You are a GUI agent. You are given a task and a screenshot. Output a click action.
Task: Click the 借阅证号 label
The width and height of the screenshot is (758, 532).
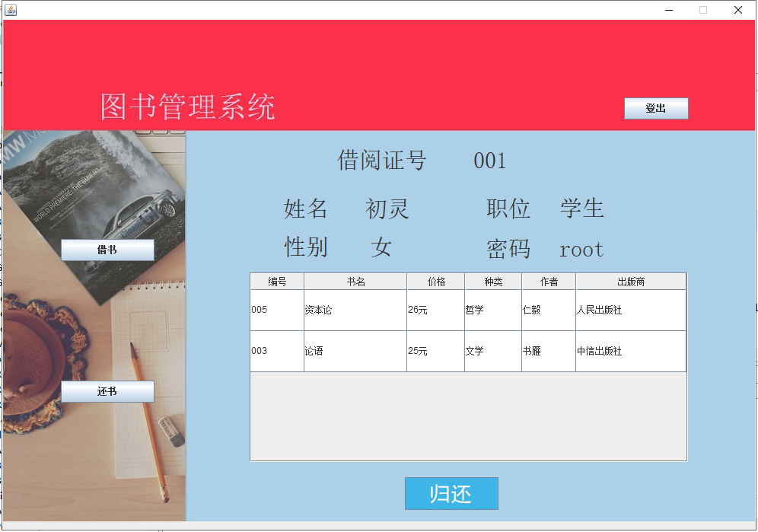pos(381,160)
